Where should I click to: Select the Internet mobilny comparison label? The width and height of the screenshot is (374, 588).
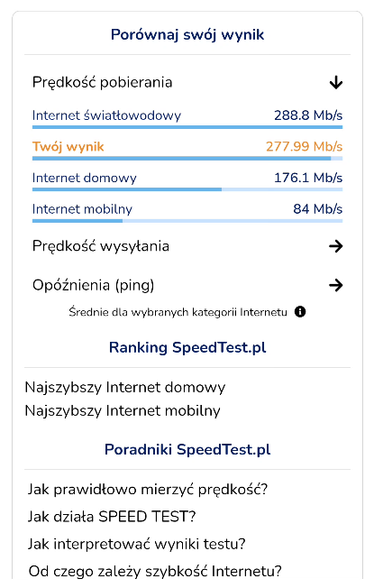point(82,209)
